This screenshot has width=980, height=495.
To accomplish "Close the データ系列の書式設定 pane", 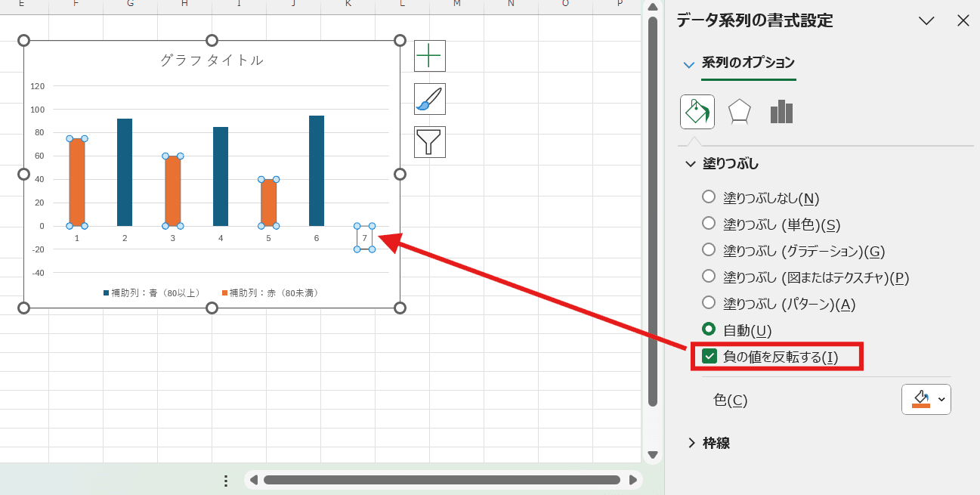I will [963, 20].
